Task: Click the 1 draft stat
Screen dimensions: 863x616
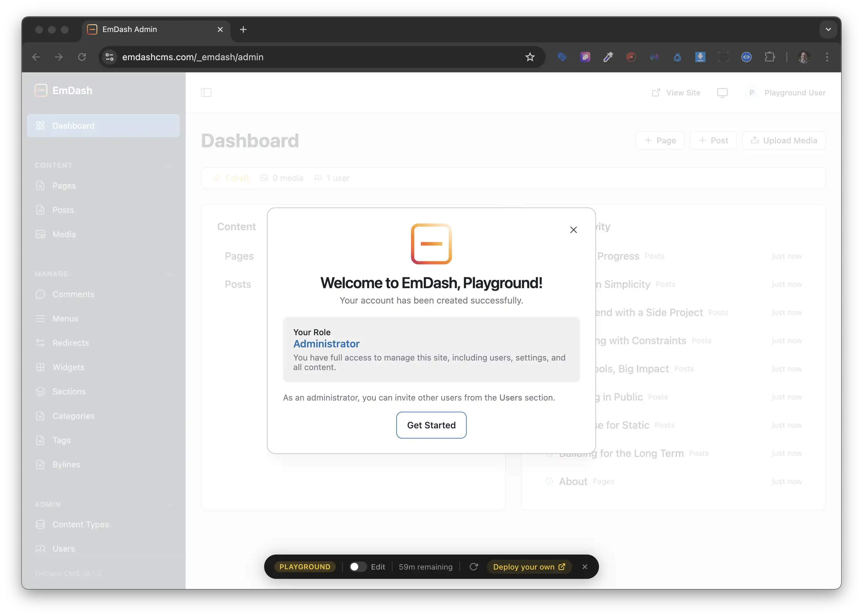Action: (230, 178)
